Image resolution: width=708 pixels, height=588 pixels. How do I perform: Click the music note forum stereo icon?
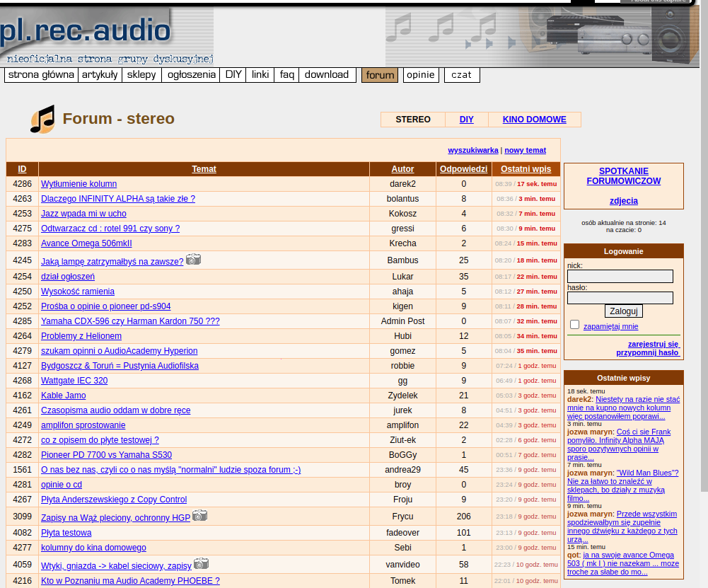[x=42, y=119]
